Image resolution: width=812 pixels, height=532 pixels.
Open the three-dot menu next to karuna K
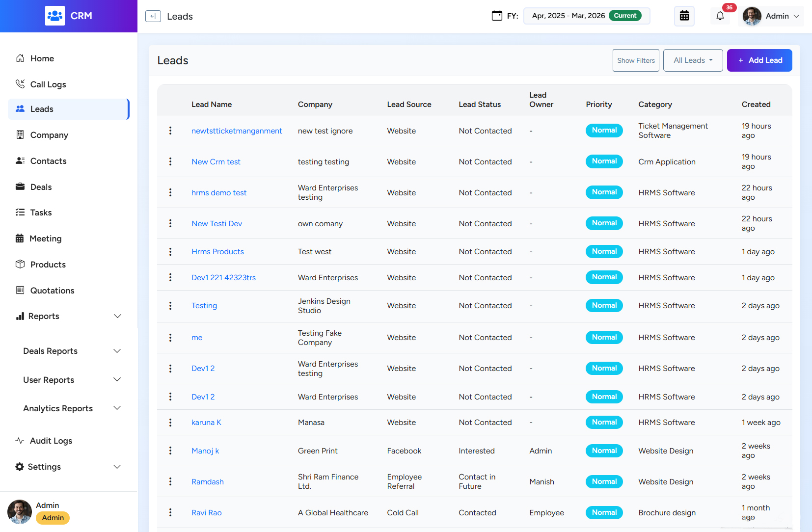pyautogui.click(x=170, y=422)
